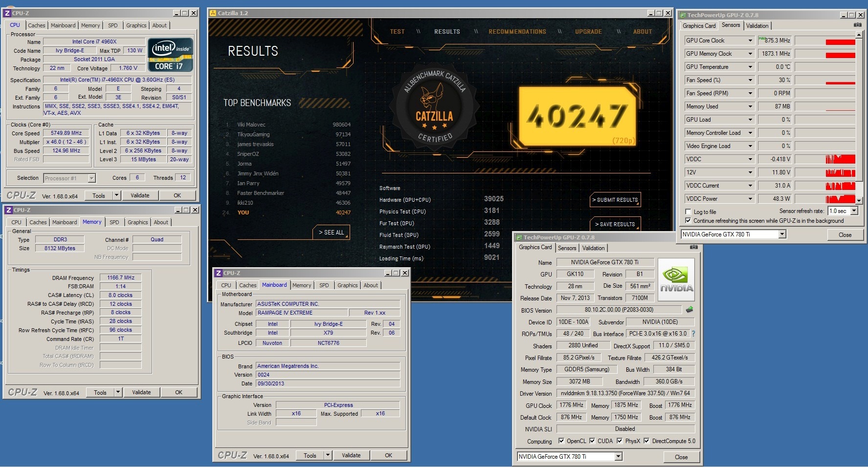Click Close in GPU-Z Sensors window
This screenshot has height=467, width=868.
[x=845, y=234]
